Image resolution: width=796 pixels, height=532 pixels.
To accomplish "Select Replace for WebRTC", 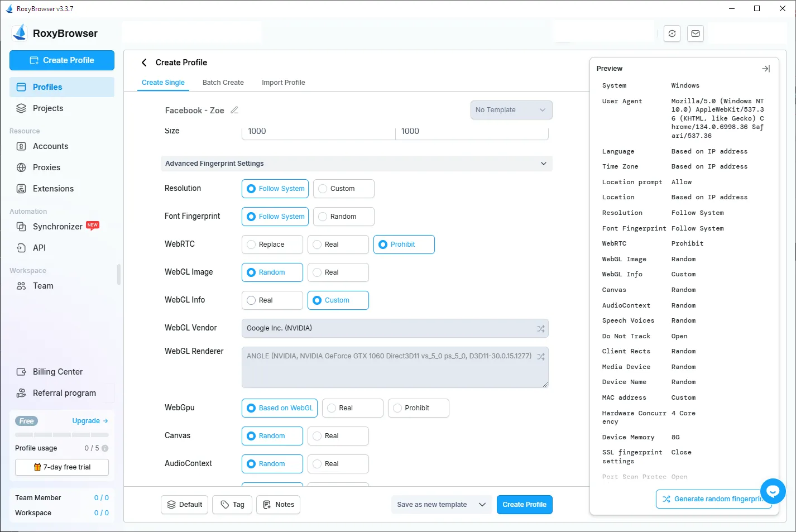I will point(272,245).
